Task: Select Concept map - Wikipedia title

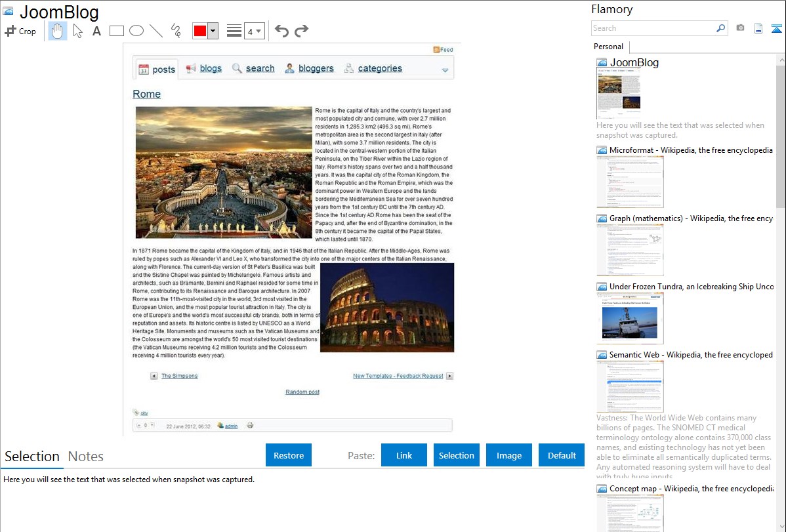Action: 692,488
